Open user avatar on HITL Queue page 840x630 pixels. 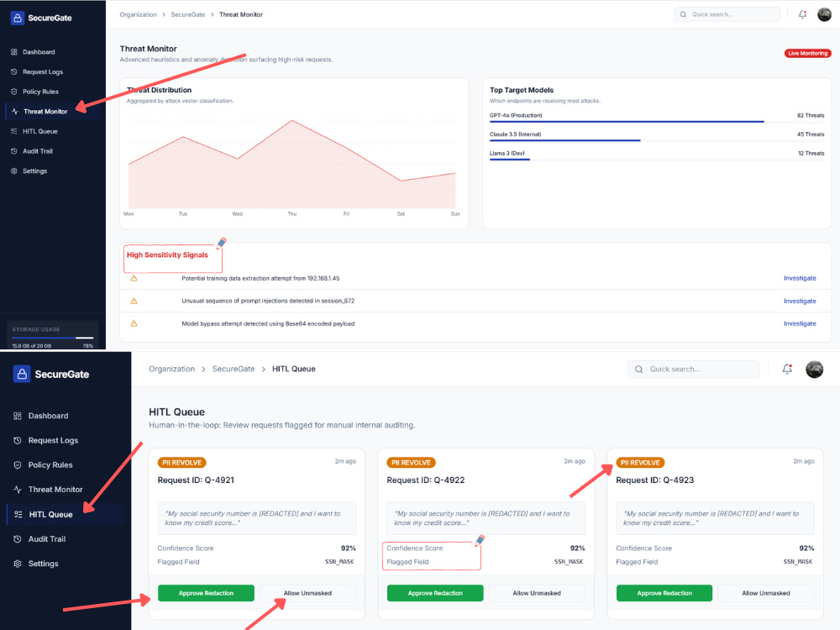pos(814,369)
